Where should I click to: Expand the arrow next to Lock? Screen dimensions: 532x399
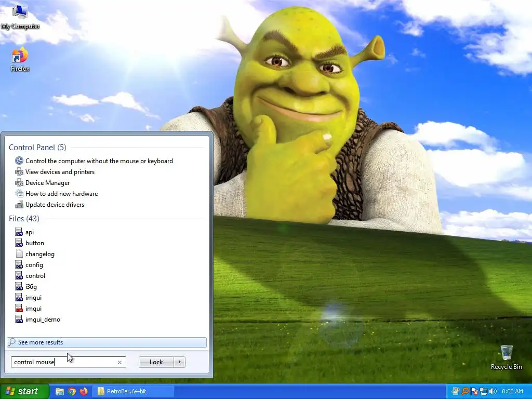179,362
